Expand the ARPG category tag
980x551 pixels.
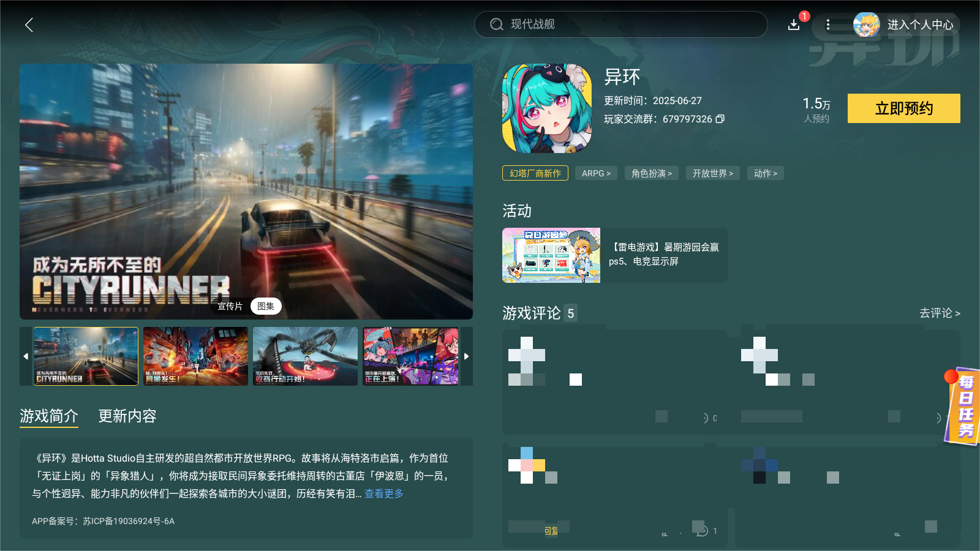point(595,173)
